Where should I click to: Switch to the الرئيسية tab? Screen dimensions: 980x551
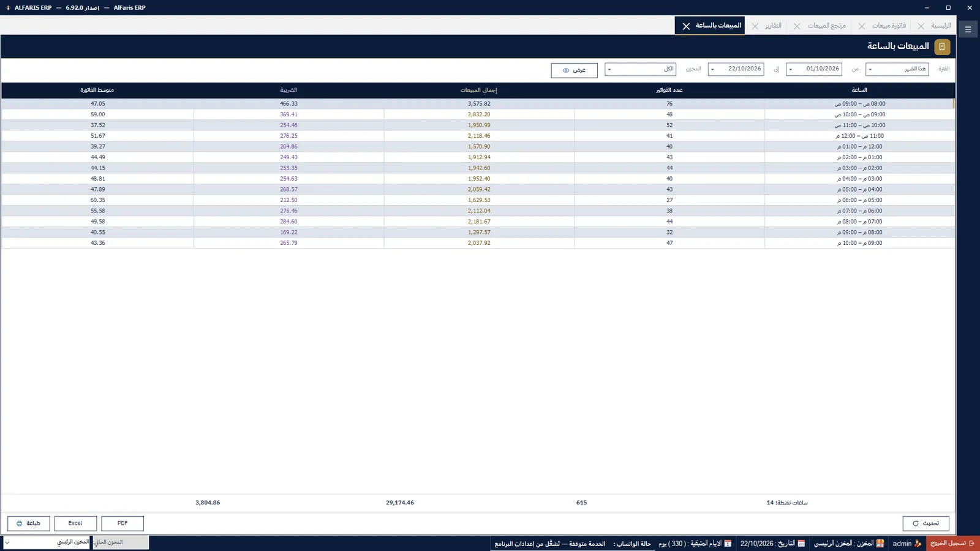(x=941, y=26)
